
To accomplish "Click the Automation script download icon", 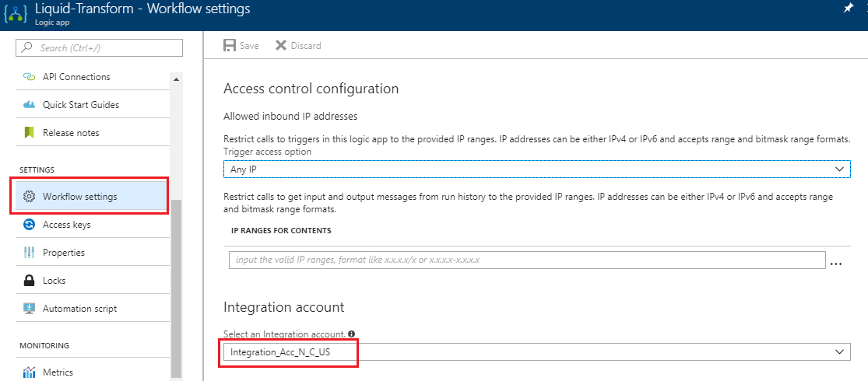I will tap(30, 309).
